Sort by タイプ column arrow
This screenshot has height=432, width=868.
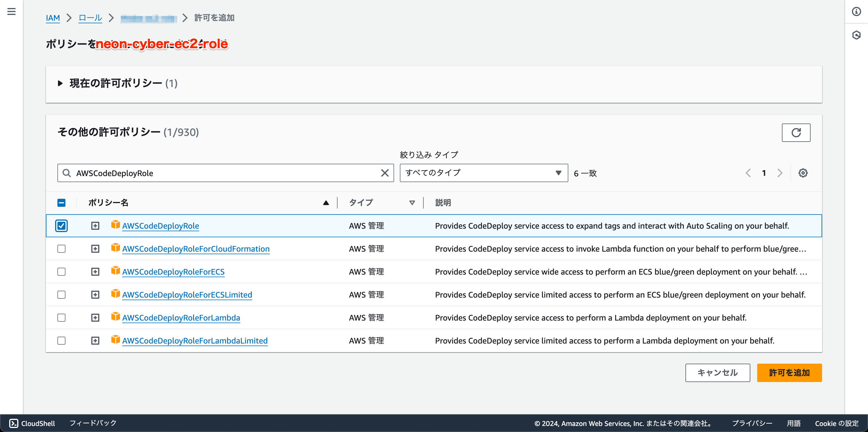(x=412, y=203)
